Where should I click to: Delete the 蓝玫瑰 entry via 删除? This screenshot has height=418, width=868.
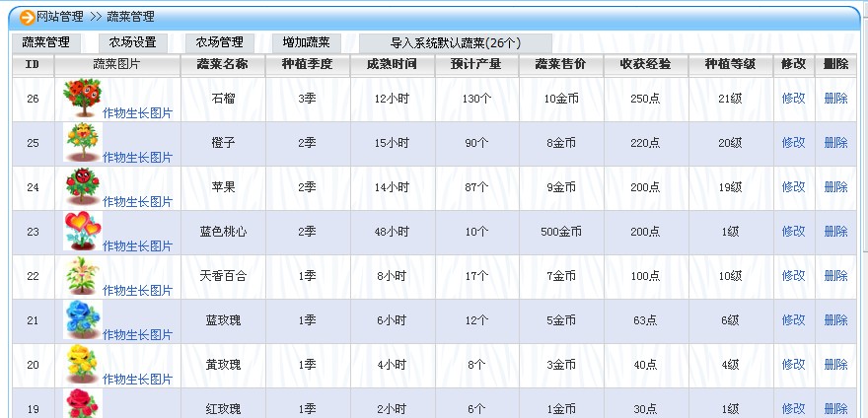[x=835, y=320]
